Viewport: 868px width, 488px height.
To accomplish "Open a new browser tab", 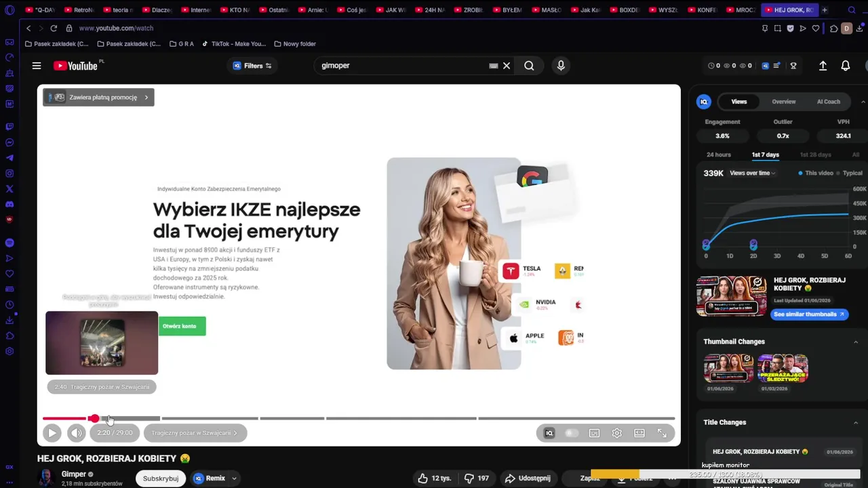I will [825, 10].
